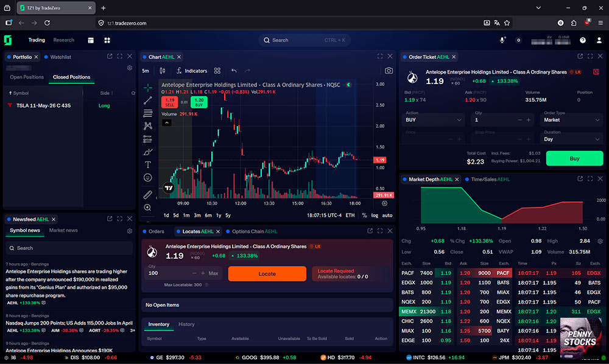Toggle log scale on chart

click(x=375, y=215)
